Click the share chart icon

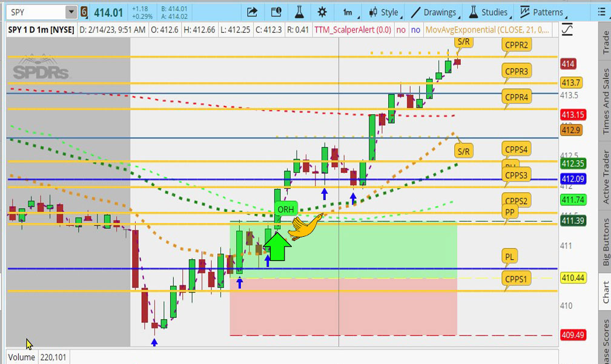[252, 13]
